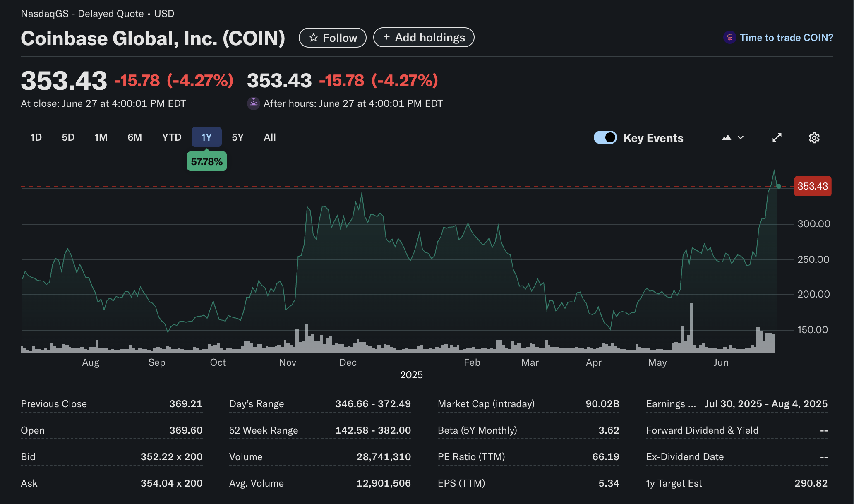Open the YTD chart view

[x=171, y=137]
